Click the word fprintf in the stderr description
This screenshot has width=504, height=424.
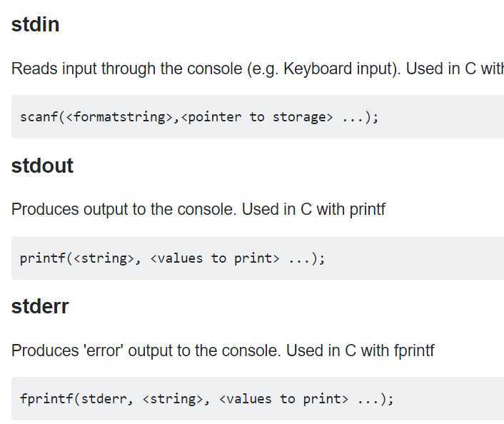tap(414, 350)
